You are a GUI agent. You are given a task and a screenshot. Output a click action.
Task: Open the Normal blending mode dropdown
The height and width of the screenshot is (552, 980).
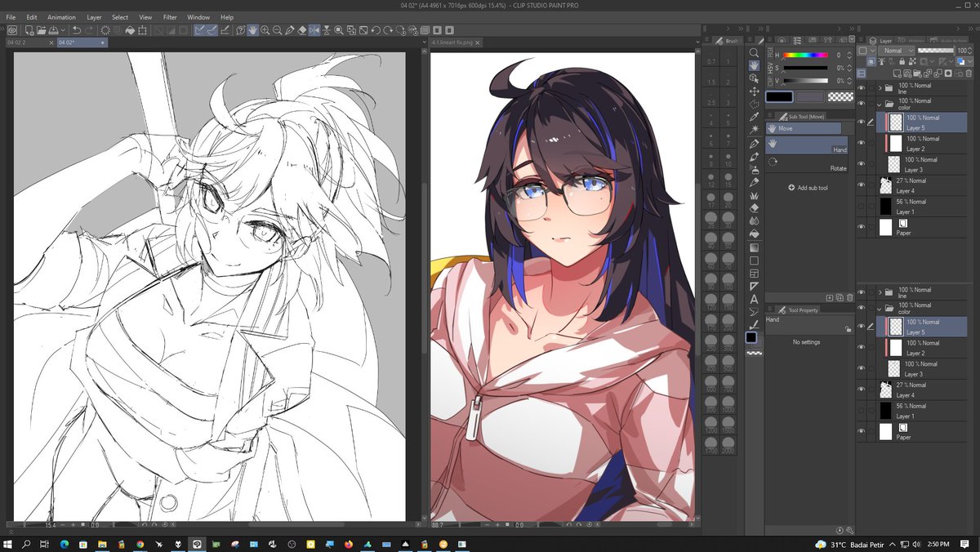(897, 51)
